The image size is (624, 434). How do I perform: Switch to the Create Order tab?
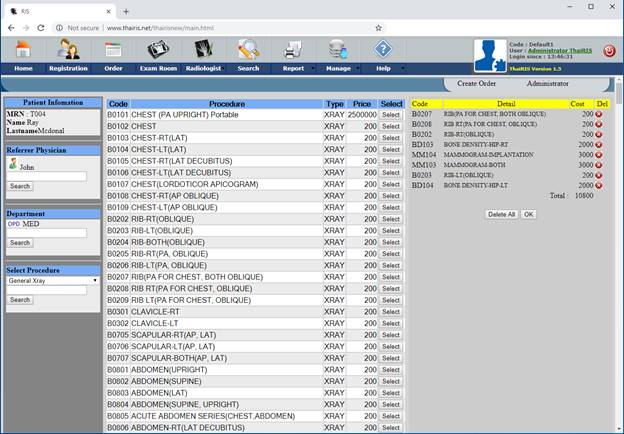476,84
